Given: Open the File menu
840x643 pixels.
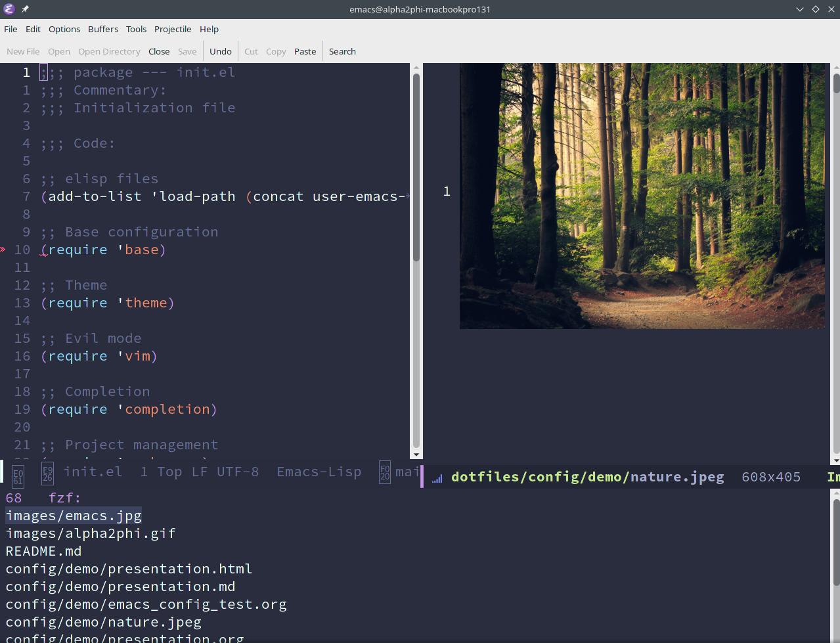Looking at the screenshot, I should tap(11, 29).
